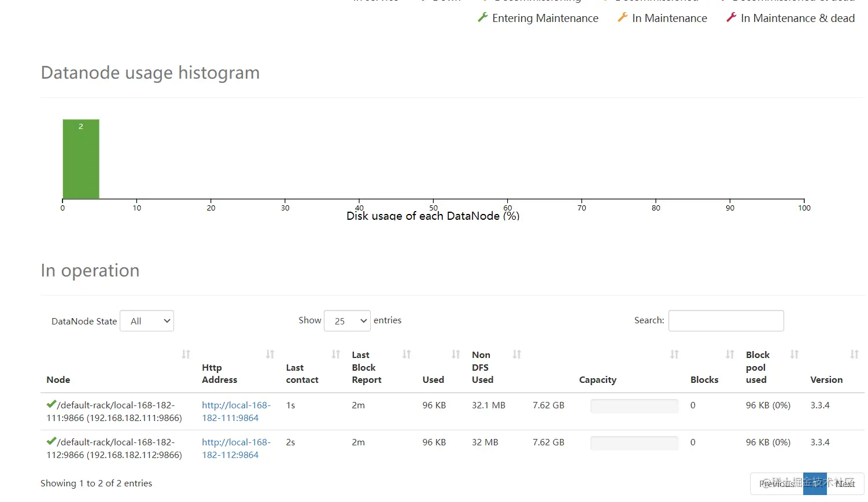The height and width of the screenshot is (502, 868).
Task: Click In Maintenance orange wrench icon
Action: click(x=622, y=17)
